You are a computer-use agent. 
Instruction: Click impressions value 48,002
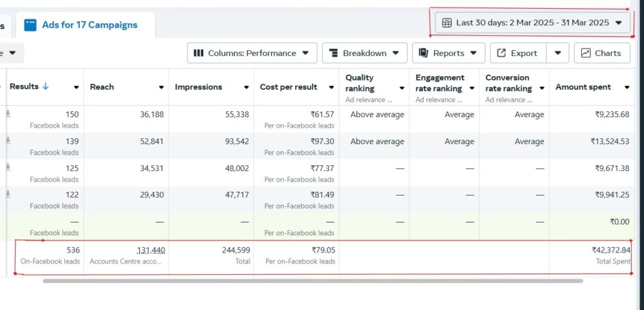pos(237,168)
